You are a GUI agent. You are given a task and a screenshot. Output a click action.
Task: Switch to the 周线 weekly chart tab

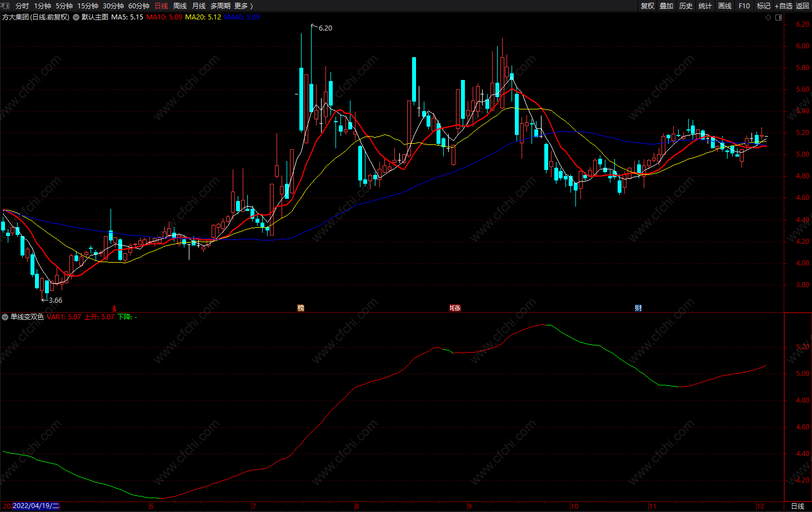click(x=180, y=6)
